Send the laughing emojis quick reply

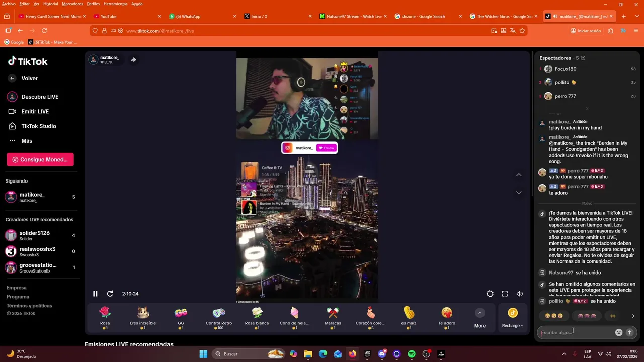(554, 316)
